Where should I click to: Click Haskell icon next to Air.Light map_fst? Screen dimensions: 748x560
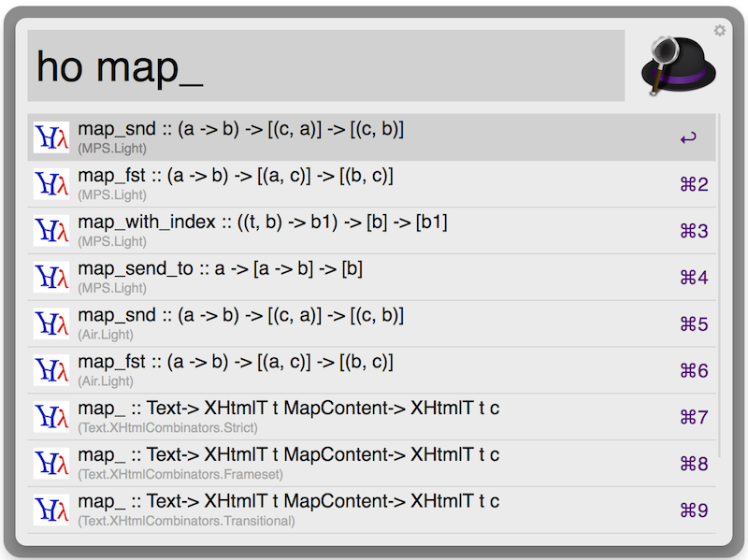pyautogui.click(x=51, y=371)
